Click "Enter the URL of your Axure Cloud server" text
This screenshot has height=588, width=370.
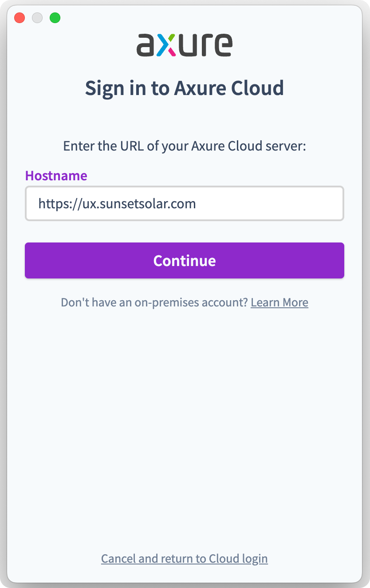pyautogui.click(x=184, y=146)
